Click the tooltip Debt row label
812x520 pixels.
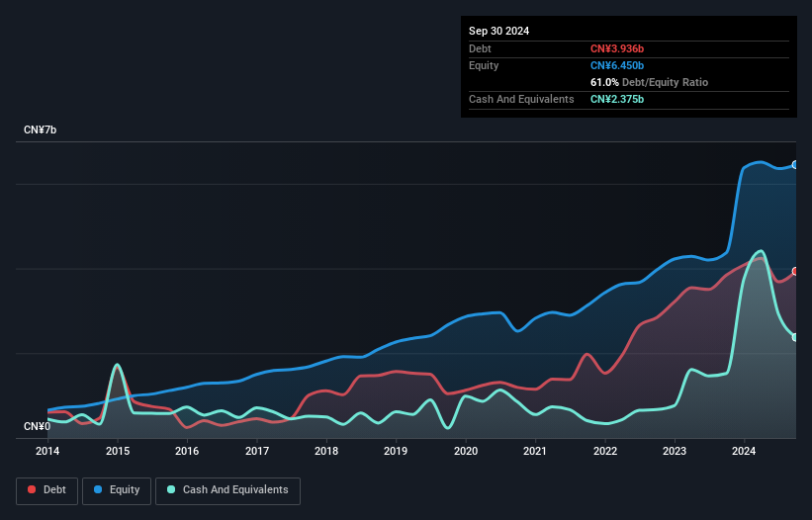(480, 48)
